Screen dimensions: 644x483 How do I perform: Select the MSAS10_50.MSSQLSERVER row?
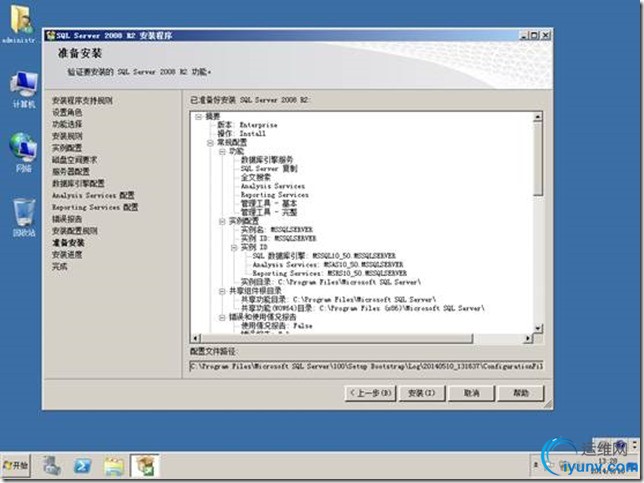pos(328,264)
